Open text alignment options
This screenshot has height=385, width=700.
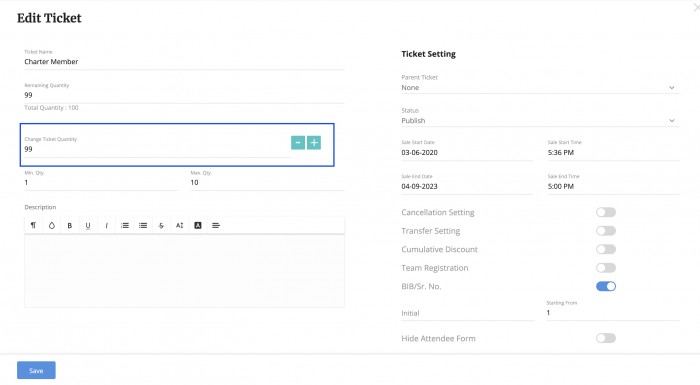click(x=216, y=226)
